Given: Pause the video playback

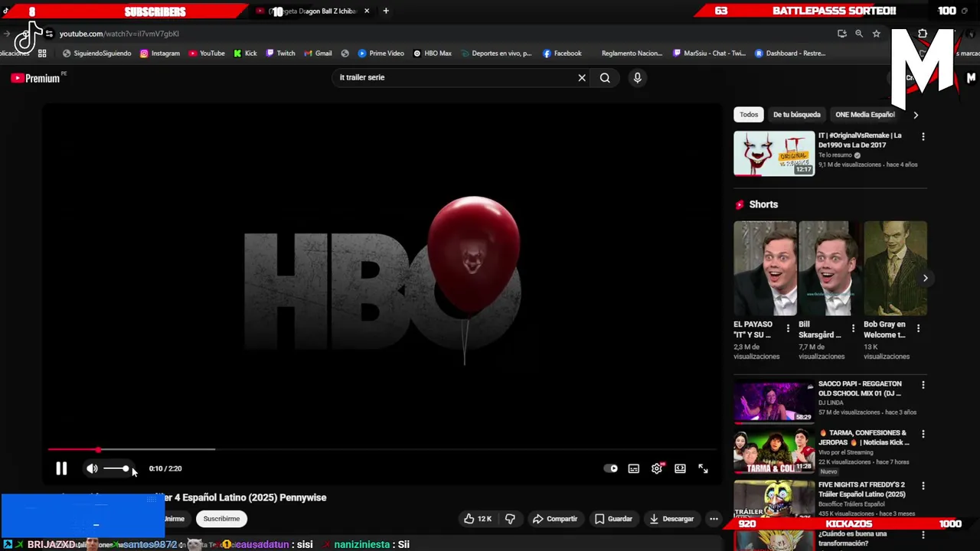Looking at the screenshot, I should (61, 468).
